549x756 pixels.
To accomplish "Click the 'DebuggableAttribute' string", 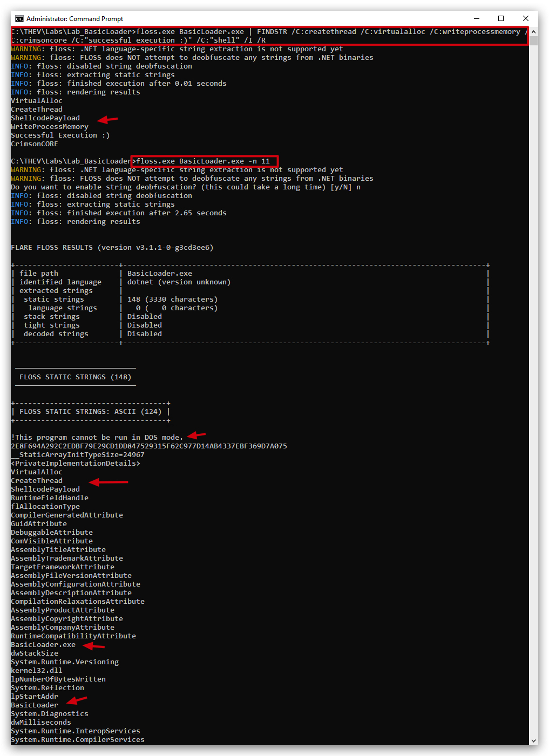I will tap(52, 533).
